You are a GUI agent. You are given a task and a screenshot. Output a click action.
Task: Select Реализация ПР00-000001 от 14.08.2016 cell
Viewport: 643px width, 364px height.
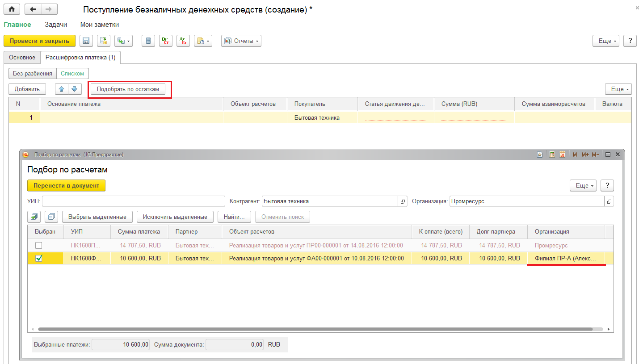[316, 245]
